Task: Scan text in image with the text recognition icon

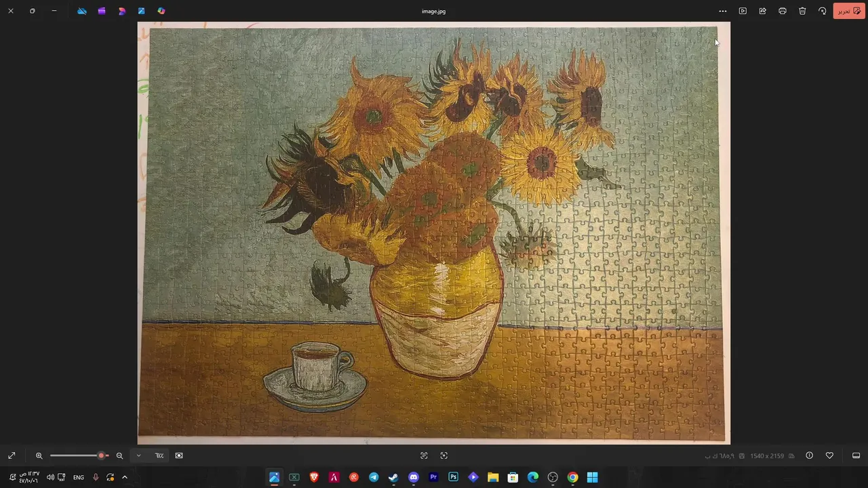Action: coord(424,455)
